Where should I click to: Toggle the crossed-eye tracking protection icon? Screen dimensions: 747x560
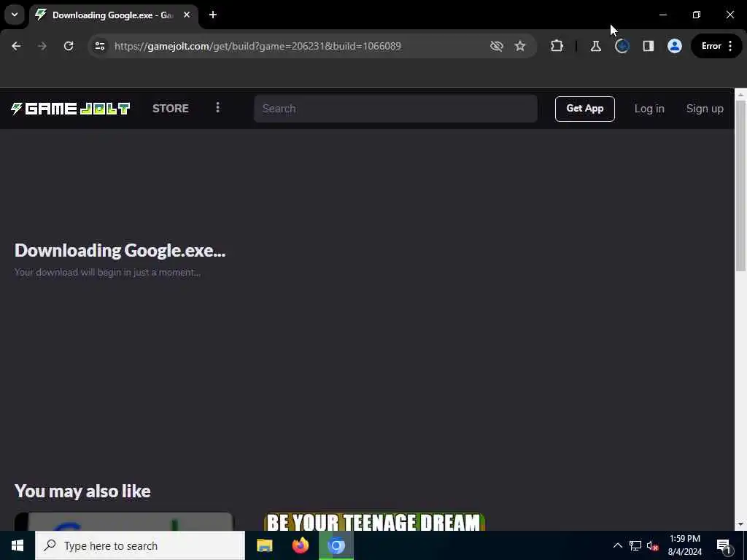[x=496, y=46]
